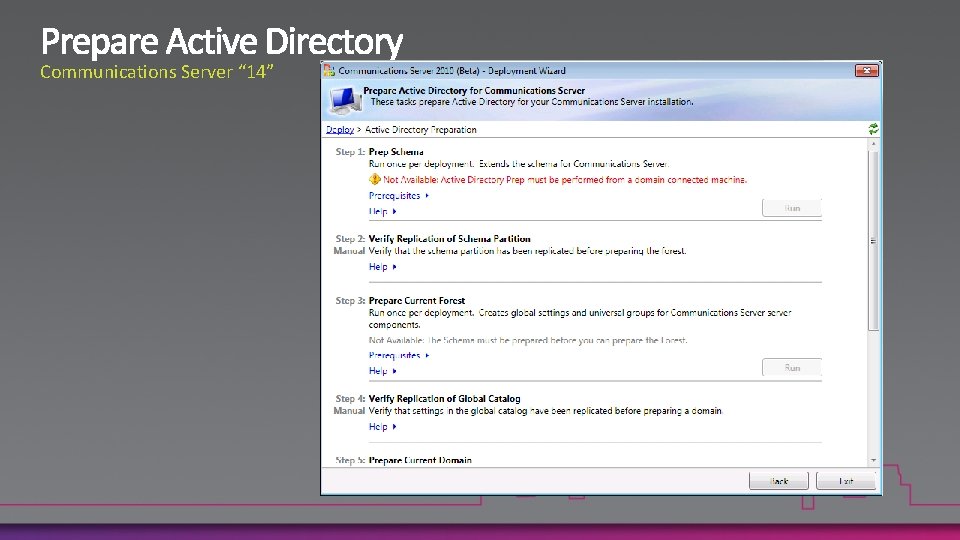Click the warning icon in Step 1
The width and height of the screenshot is (960, 540).
pyautogui.click(x=375, y=179)
